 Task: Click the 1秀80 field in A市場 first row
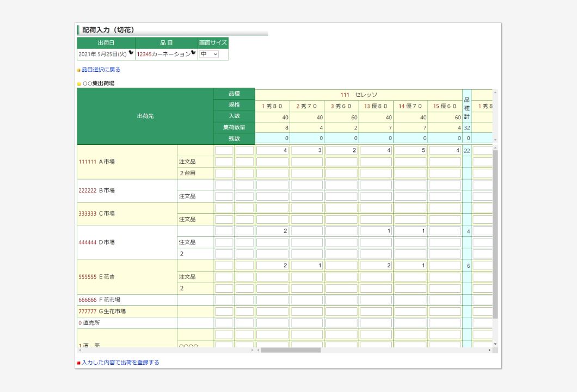272,150
